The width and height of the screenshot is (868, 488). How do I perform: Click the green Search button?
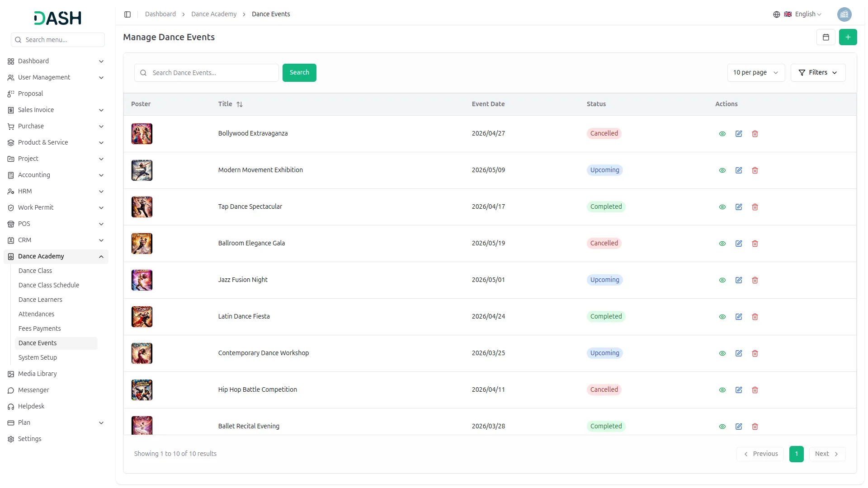tap(299, 73)
